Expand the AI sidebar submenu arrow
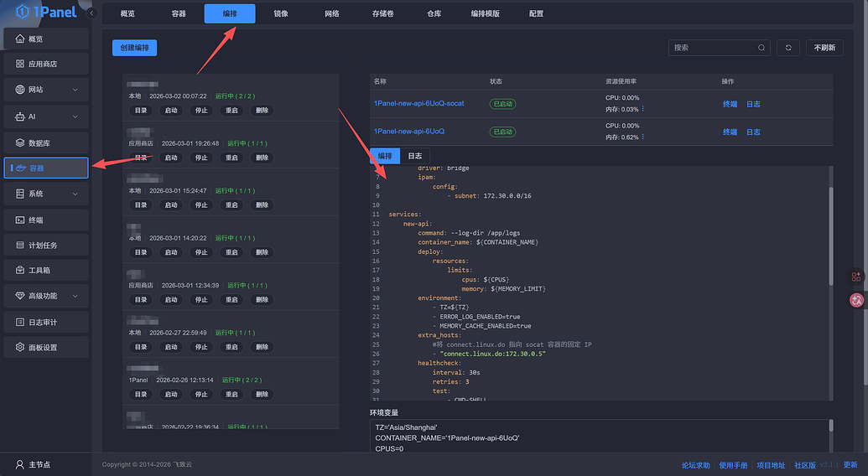The image size is (868, 476). (75, 116)
